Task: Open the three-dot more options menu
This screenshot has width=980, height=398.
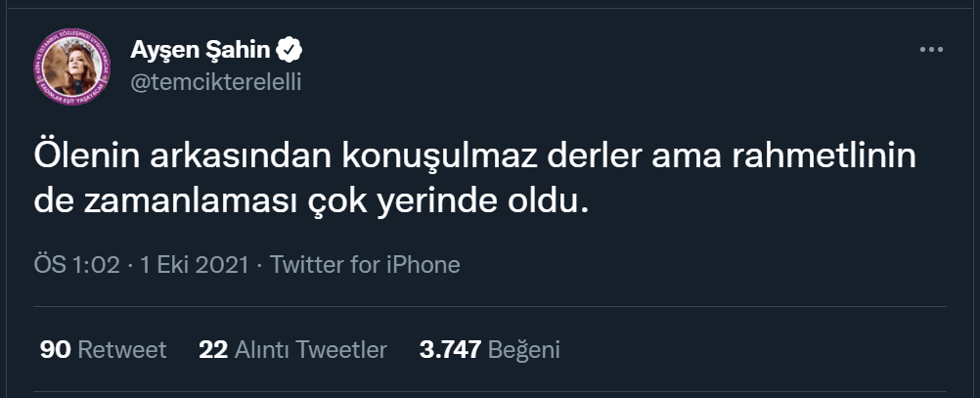Action: [931, 49]
